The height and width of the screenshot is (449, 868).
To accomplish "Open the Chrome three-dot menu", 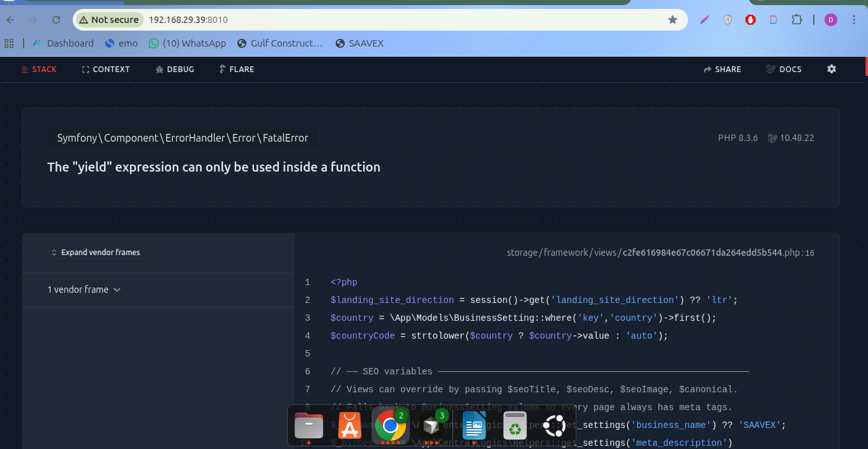I will point(854,20).
